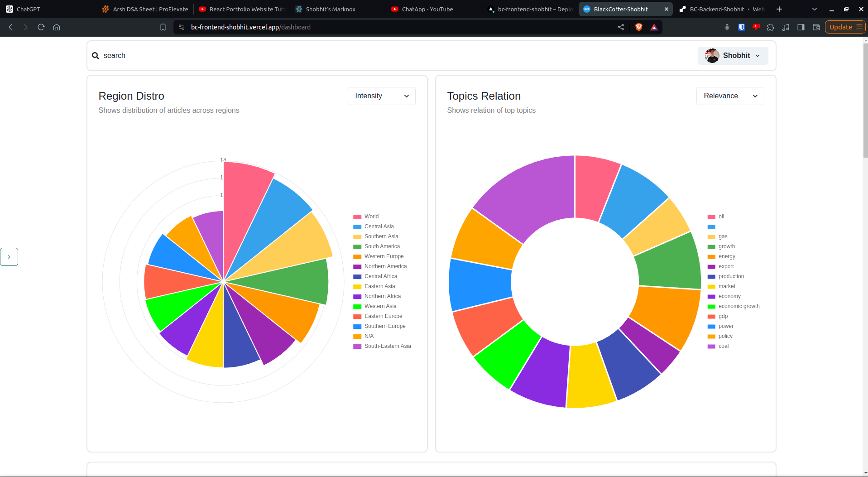Open the Brave wallet icon

816,27
